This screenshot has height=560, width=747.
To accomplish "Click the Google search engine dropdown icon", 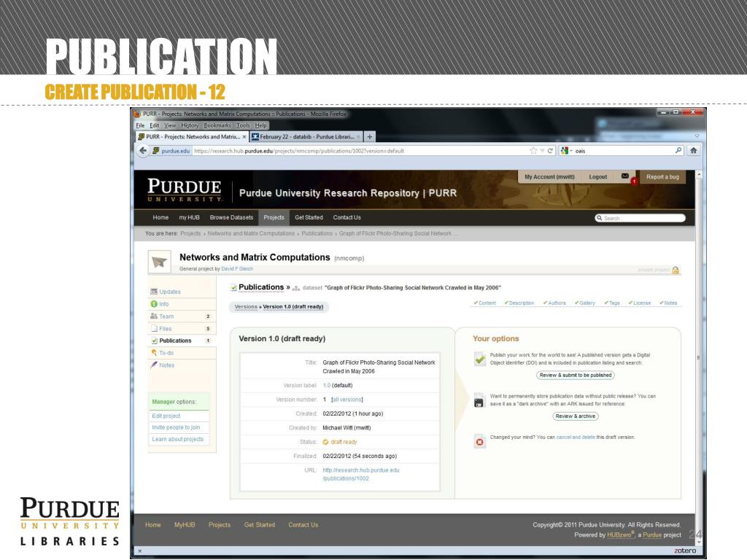I will (x=565, y=150).
